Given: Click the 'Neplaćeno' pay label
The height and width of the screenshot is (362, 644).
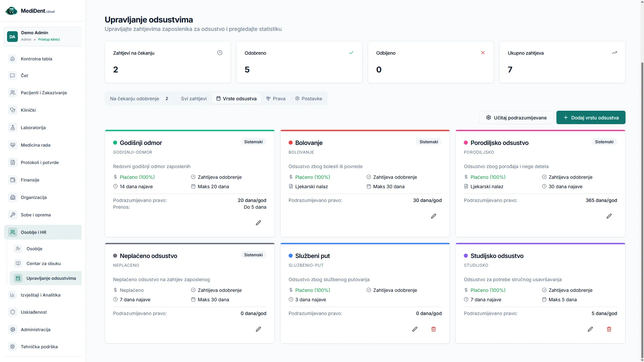Looking at the screenshot, I should click(132, 290).
